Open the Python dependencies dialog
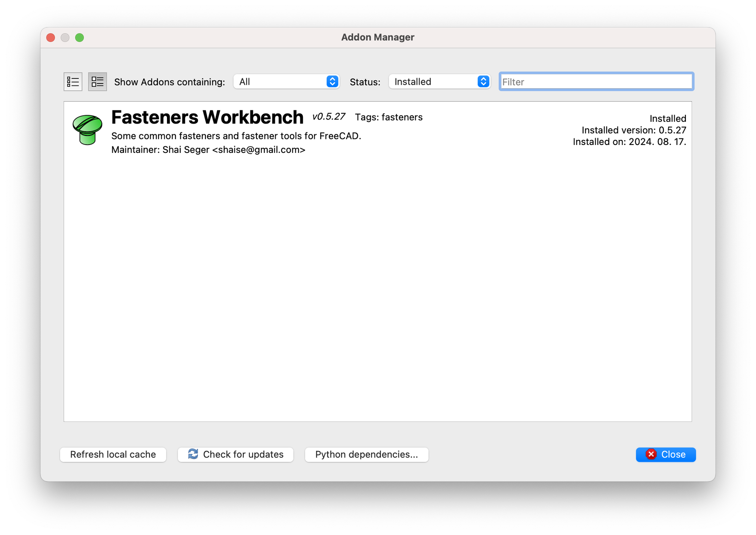The image size is (756, 535). pos(366,454)
